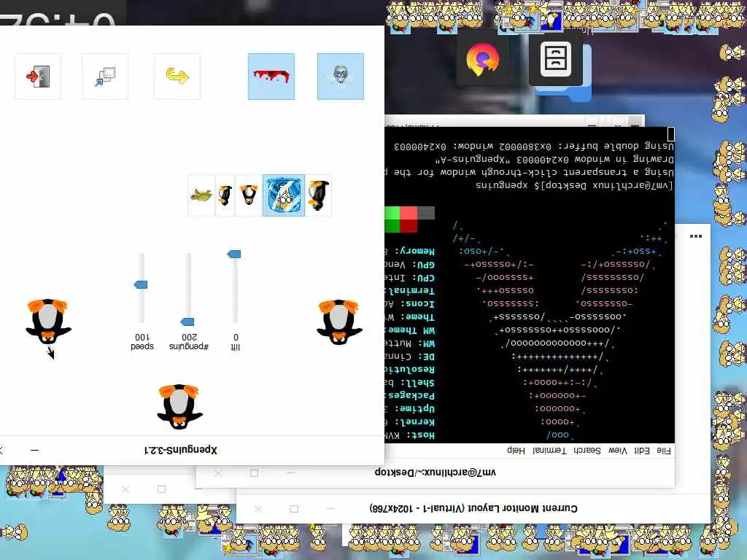
Task: Open the three-dots menu beside the terminal
Action: click(x=695, y=236)
